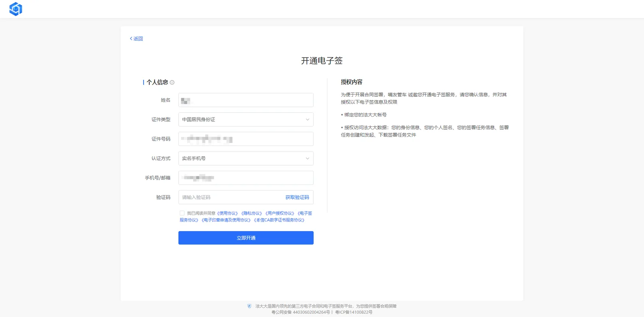The width and height of the screenshot is (644, 317).
Task: Open the 《隐私协议》 link
Action: (x=252, y=213)
